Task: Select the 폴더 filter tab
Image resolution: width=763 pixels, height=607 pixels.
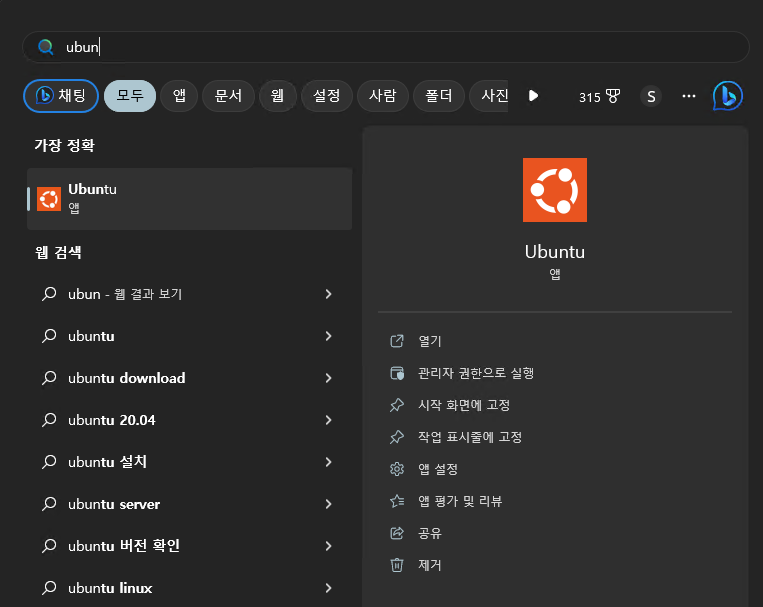Action: point(438,96)
